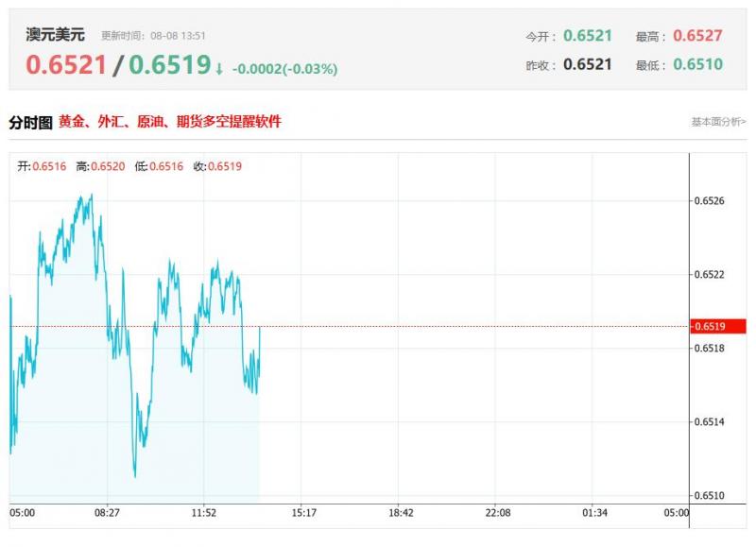Click the 更新时间 08-08 13:51 timestamp
This screenshot has height=547, width=756.
[x=153, y=36]
